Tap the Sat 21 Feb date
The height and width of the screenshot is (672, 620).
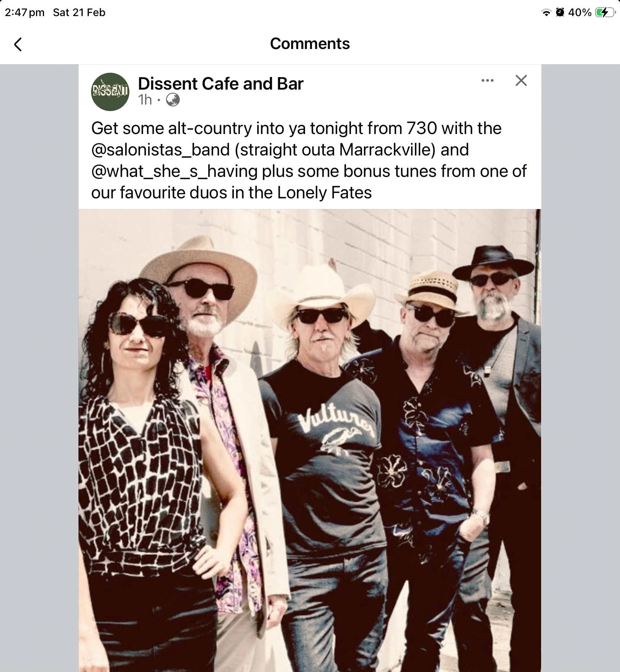pos(79,13)
